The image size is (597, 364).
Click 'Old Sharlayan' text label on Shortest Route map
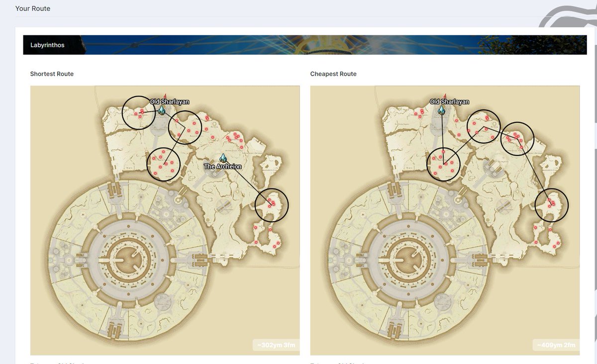[170, 101]
